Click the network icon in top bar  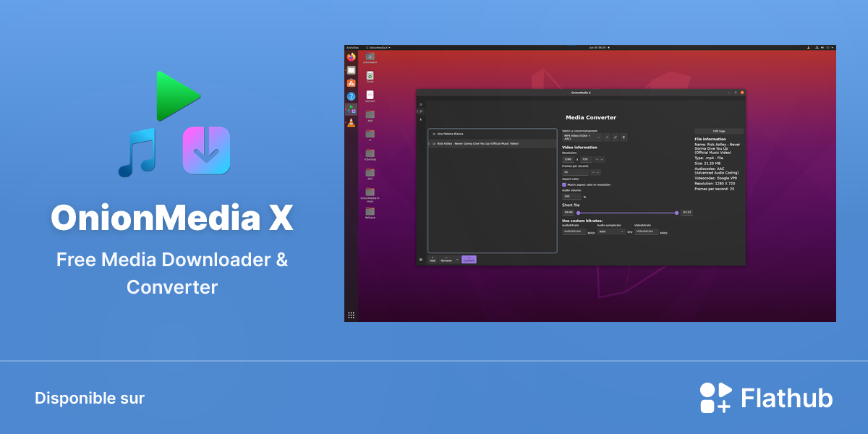point(817,48)
